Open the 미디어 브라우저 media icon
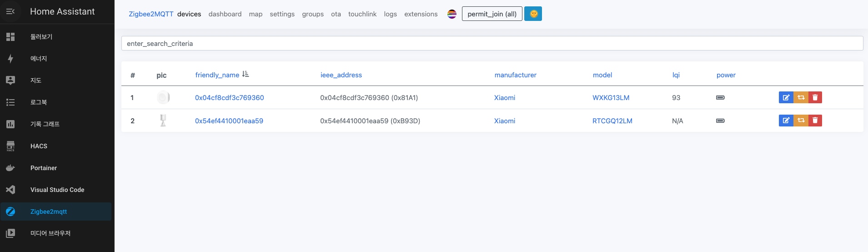Screen dimensions: 868x252 coord(10,233)
